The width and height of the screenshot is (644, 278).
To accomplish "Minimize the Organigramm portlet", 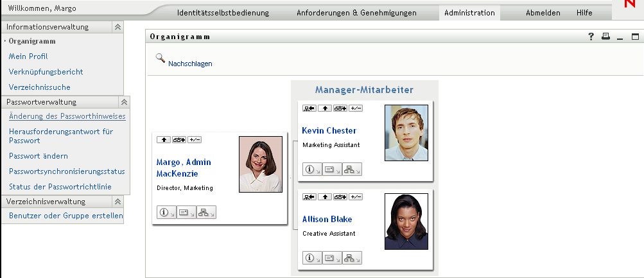I will click(x=620, y=37).
